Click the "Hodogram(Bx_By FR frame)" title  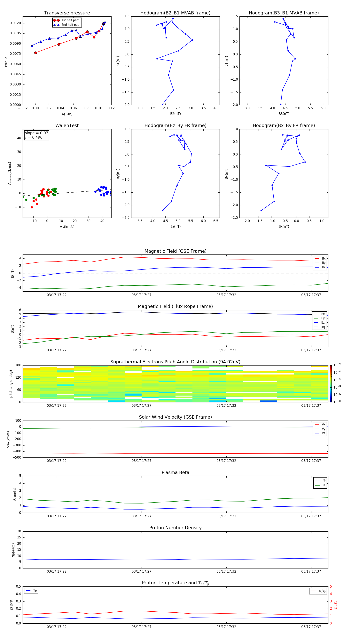point(284,125)
